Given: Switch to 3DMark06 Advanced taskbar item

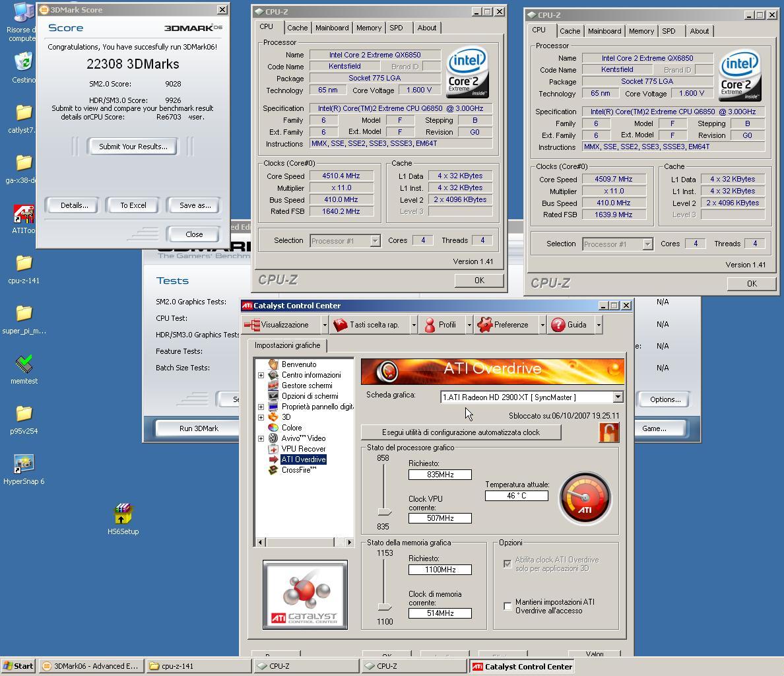Looking at the screenshot, I should click(92, 666).
